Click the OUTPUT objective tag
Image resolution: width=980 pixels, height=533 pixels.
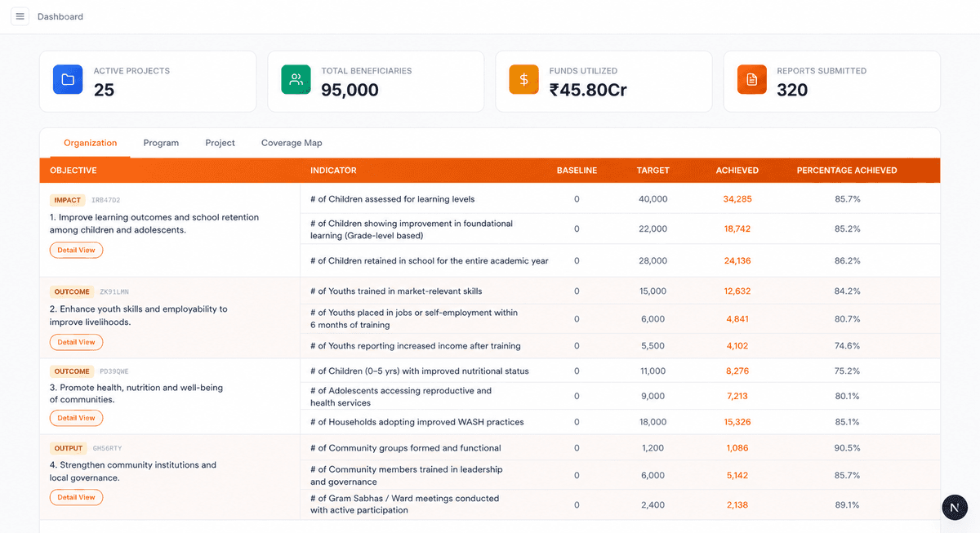pyautogui.click(x=69, y=448)
